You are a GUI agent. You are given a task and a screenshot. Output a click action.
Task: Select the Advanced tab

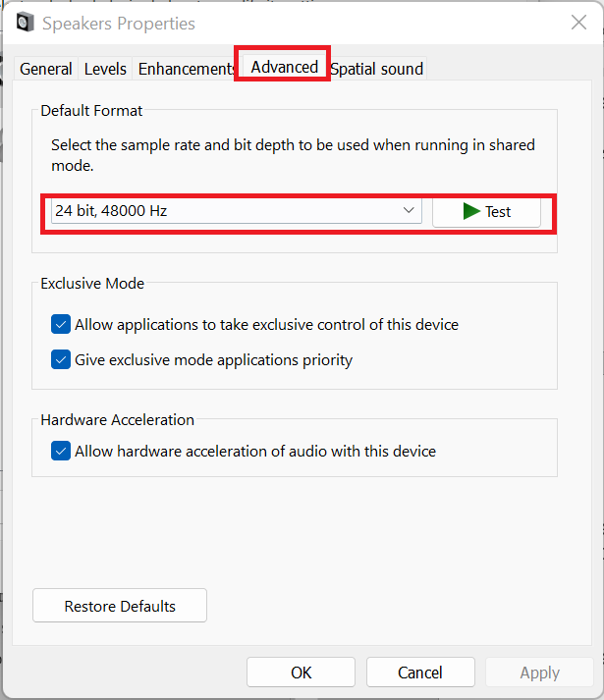click(284, 67)
